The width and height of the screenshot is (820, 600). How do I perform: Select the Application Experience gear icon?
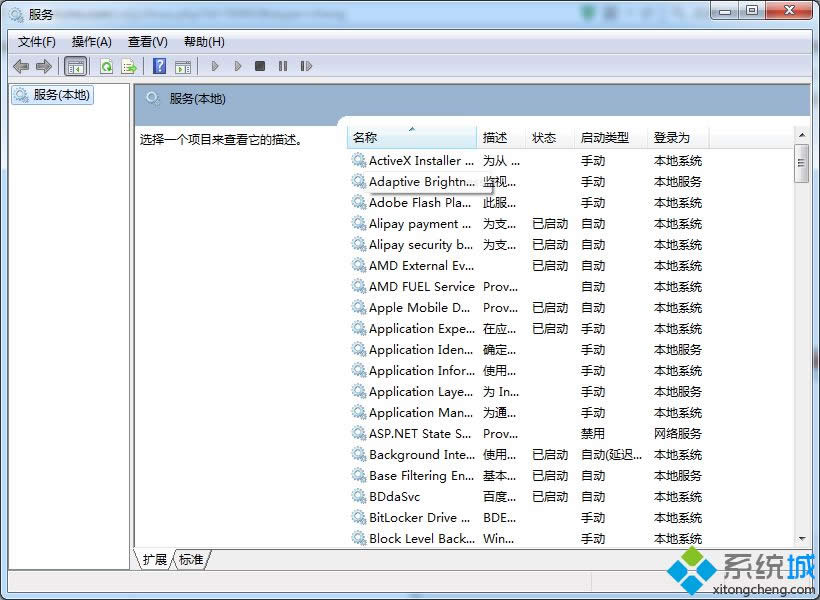point(359,329)
